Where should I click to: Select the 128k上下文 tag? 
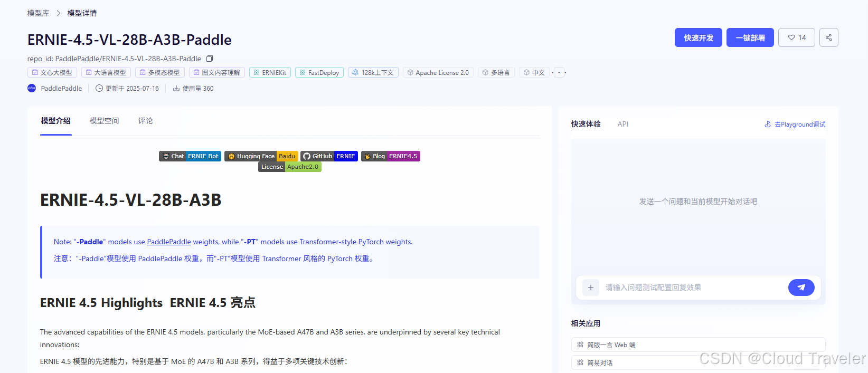pyautogui.click(x=373, y=72)
